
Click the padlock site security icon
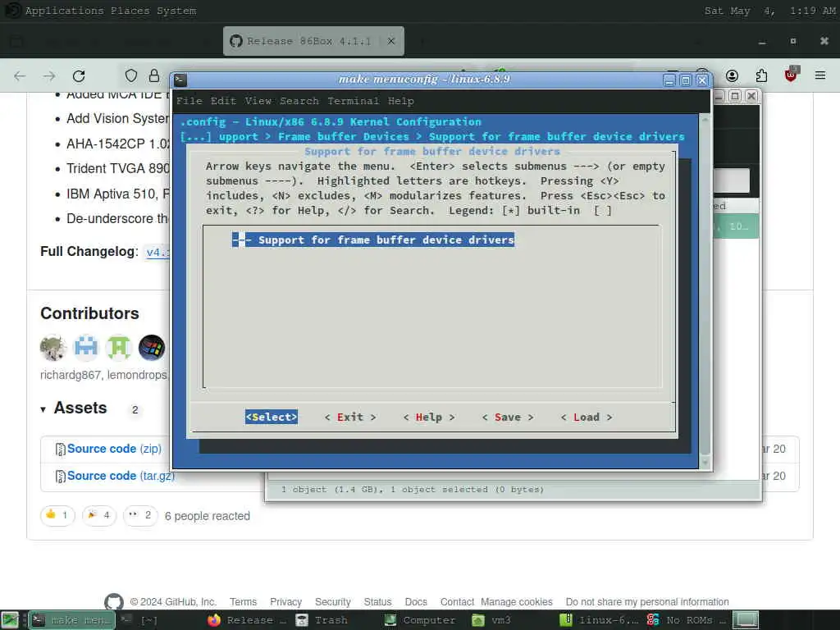click(x=154, y=75)
